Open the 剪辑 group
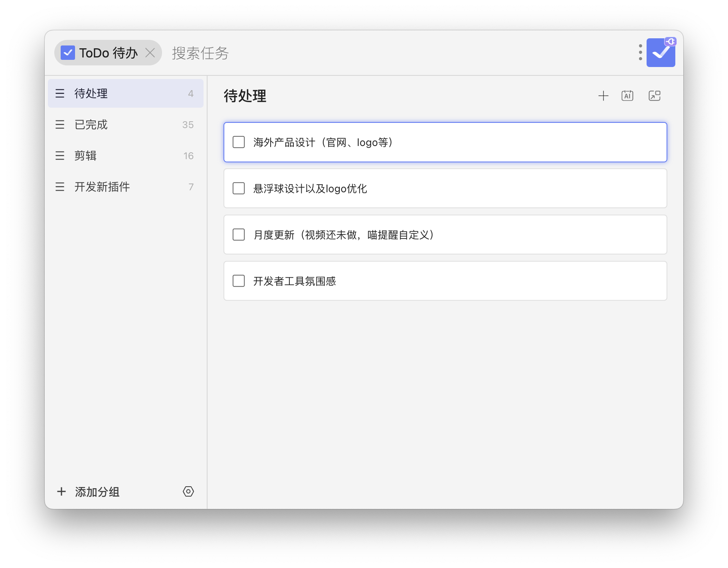The image size is (728, 568). point(126,156)
